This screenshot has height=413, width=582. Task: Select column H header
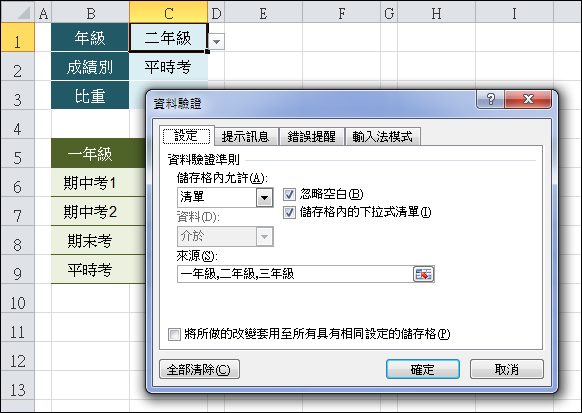pyautogui.click(x=436, y=13)
